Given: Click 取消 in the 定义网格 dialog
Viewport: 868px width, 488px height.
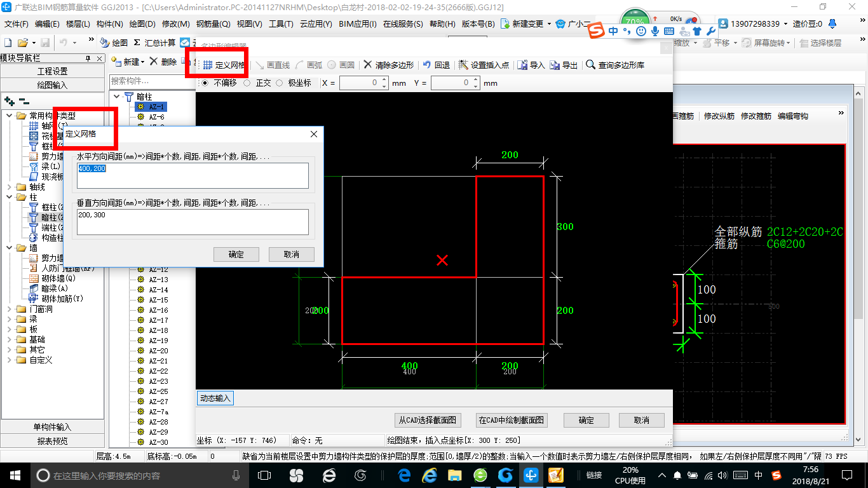Looking at the screenshot, I should click(x=292, y=254).
